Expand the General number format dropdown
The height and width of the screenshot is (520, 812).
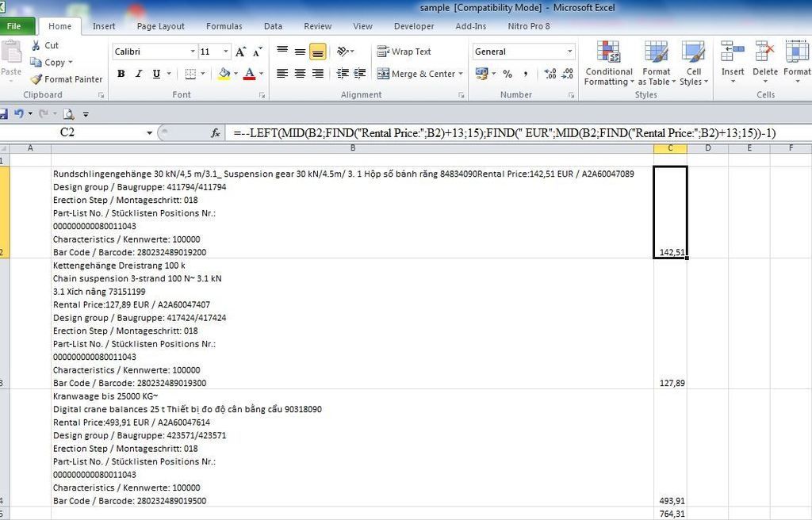[569, 52]
